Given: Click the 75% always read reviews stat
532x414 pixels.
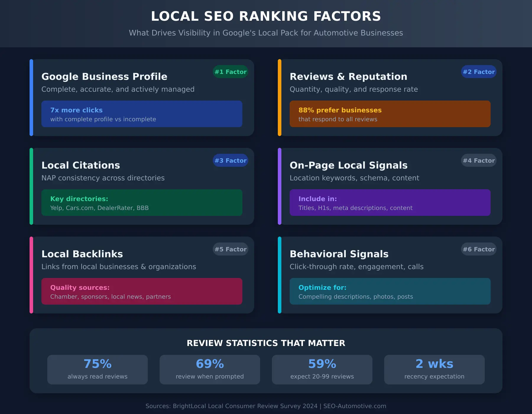Looking at the screenshot, I should (97, 369).
